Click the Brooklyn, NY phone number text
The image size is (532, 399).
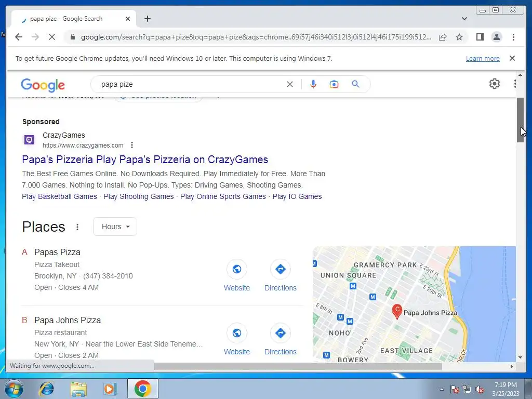108,276
